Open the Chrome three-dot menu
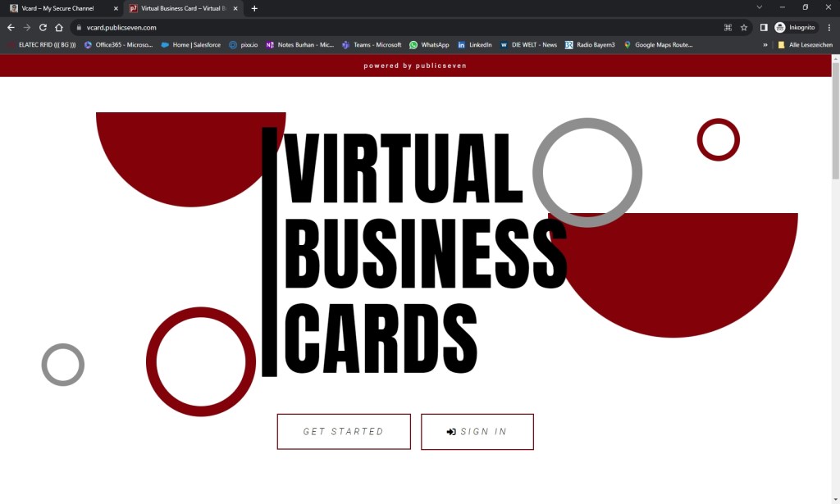 [829, 27]
